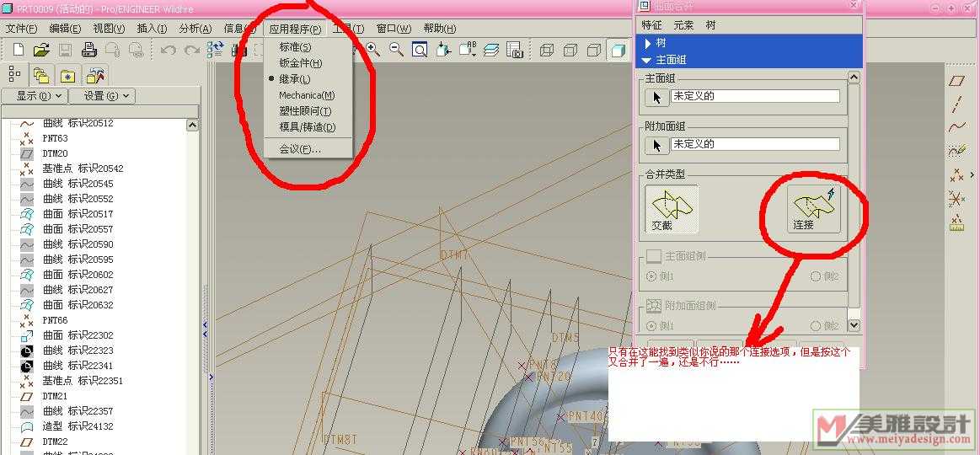The image size is (980, 455).
Task: Zoom out with the magnifier minus icon
Action: 396,50
